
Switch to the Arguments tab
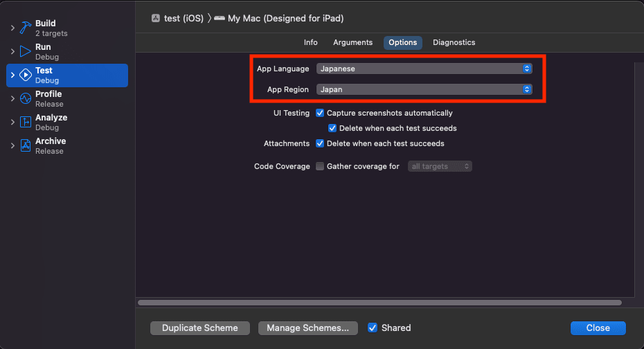coord(352,42)
